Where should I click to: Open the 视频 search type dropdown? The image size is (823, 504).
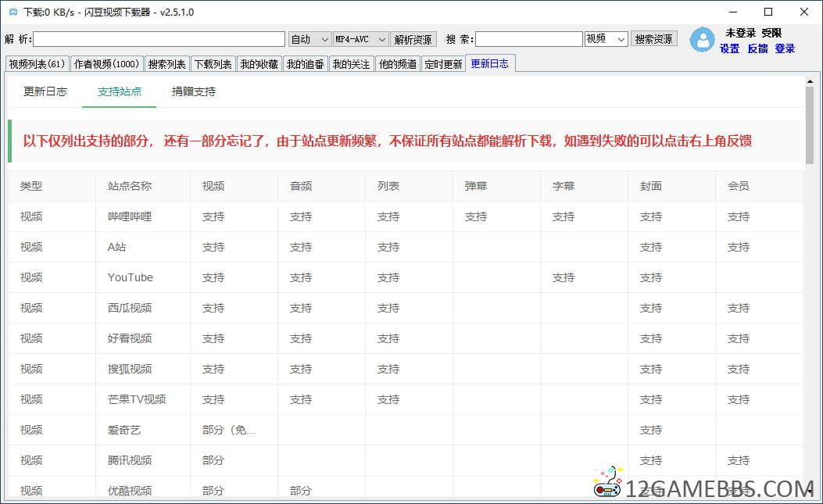coord(606,39)
